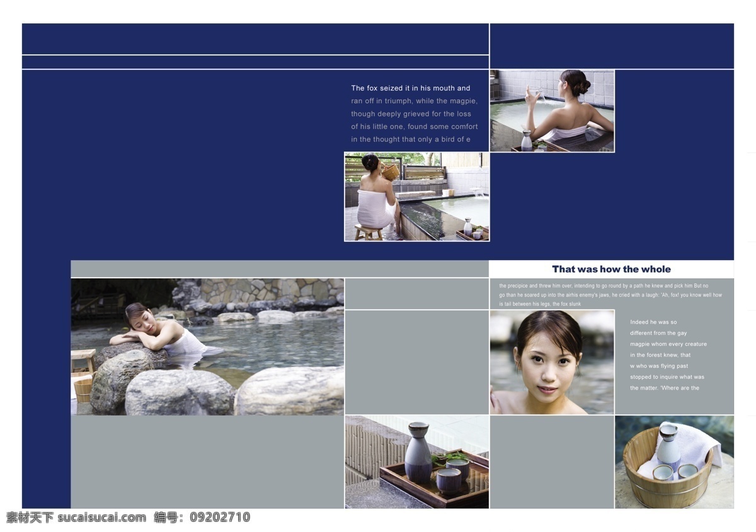Select the line "different from the gay"
The width and height of the screenshot is (756, 532).
pos(658,333)
